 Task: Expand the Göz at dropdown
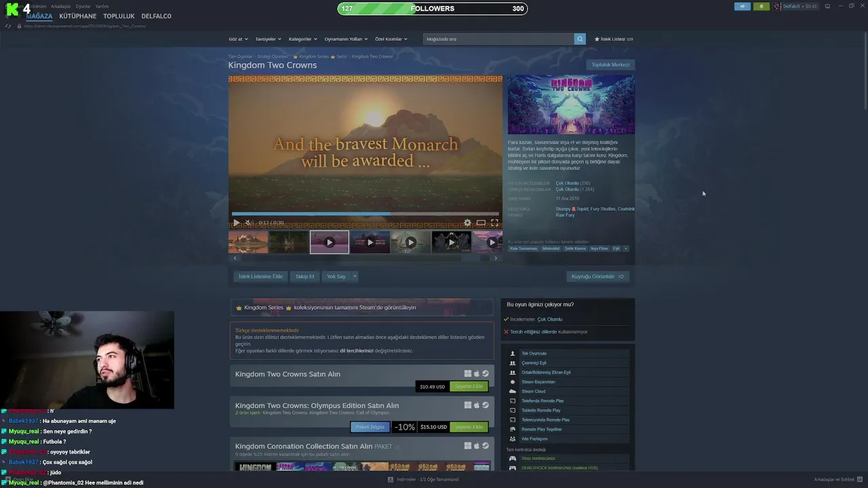[238, 39]
